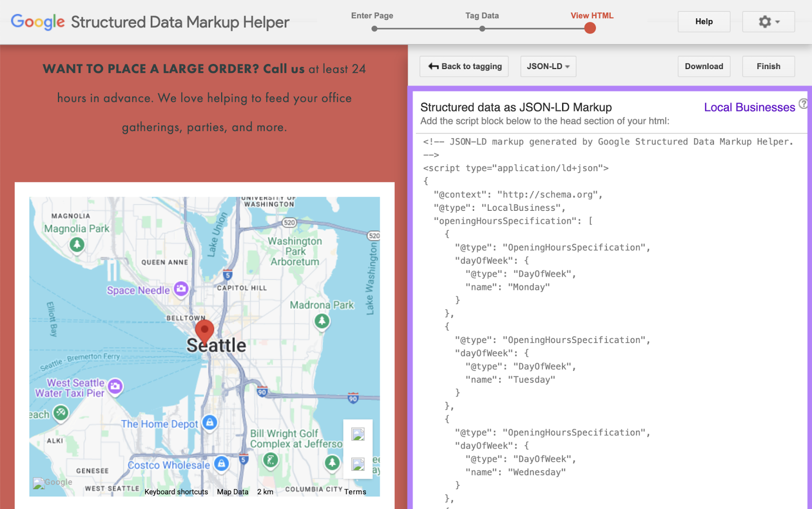The image size is (812, 509).
Task: Open the settings gear dropdown menu
Action: [x=768, y=21]
